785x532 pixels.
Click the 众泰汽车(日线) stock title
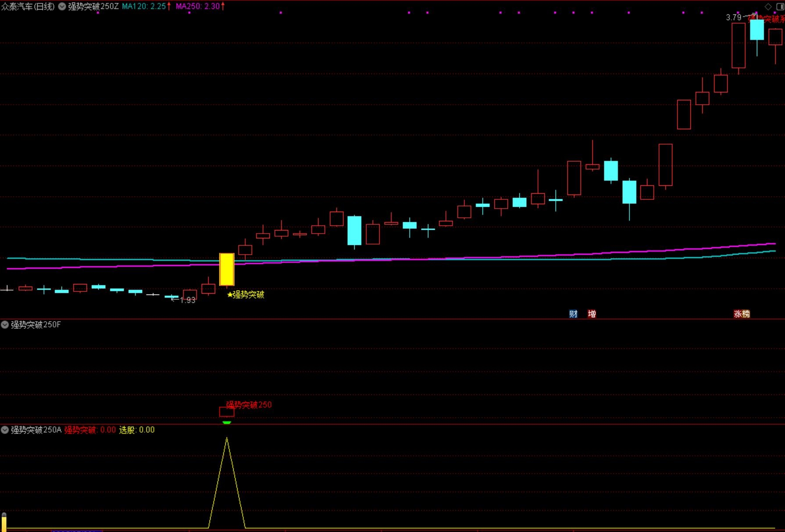tap(28, 7)
